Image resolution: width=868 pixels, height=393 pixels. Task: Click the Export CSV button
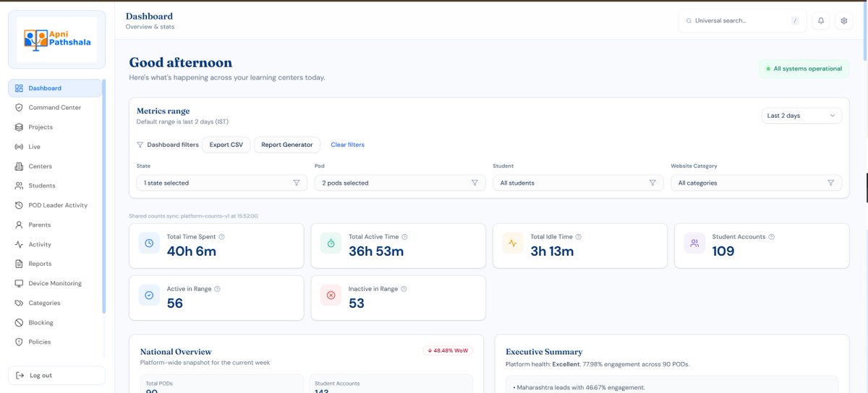click(x=226, y=144)
